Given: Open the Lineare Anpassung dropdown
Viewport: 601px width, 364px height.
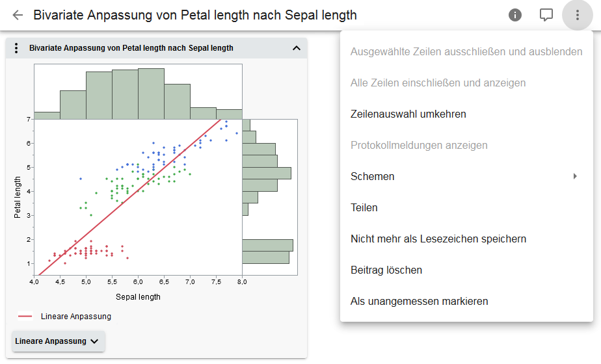Looking at the screenshot, I should tap(58, 341).
